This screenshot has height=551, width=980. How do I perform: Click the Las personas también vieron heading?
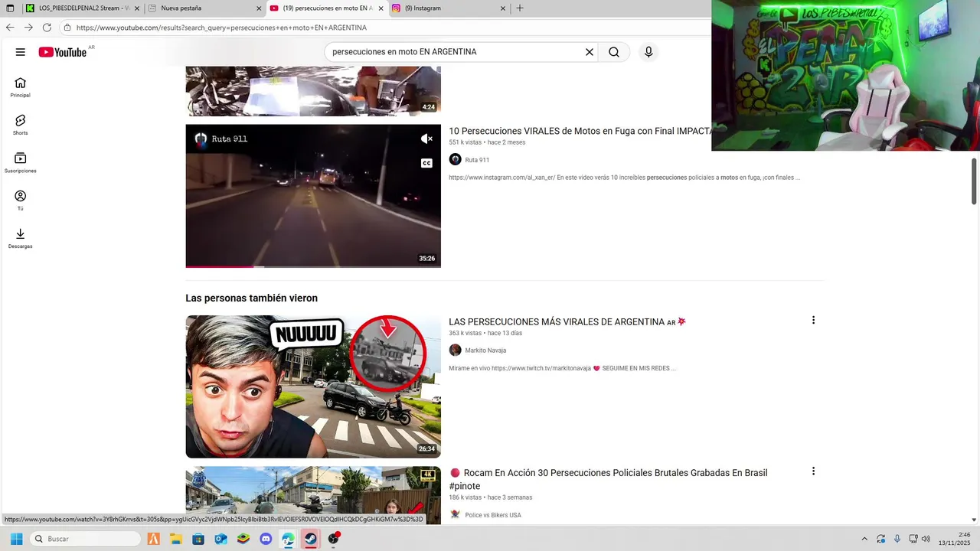pos(251,298)
